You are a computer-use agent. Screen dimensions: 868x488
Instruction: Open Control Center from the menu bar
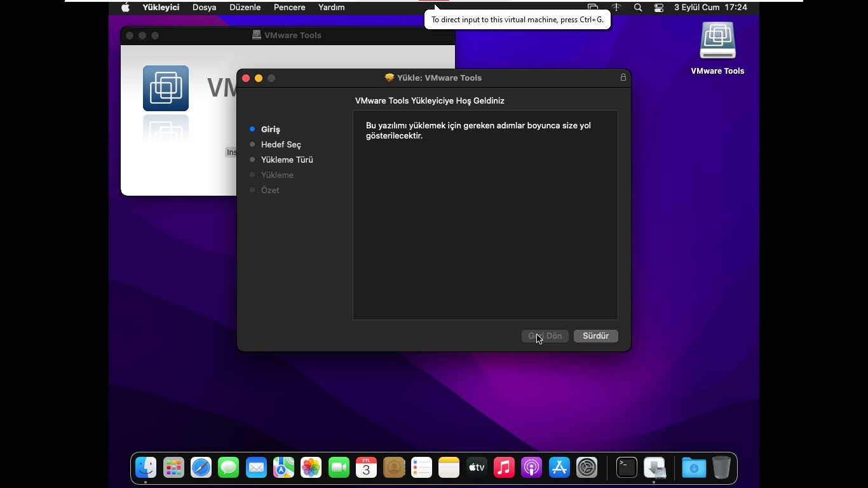click(659, 8)
